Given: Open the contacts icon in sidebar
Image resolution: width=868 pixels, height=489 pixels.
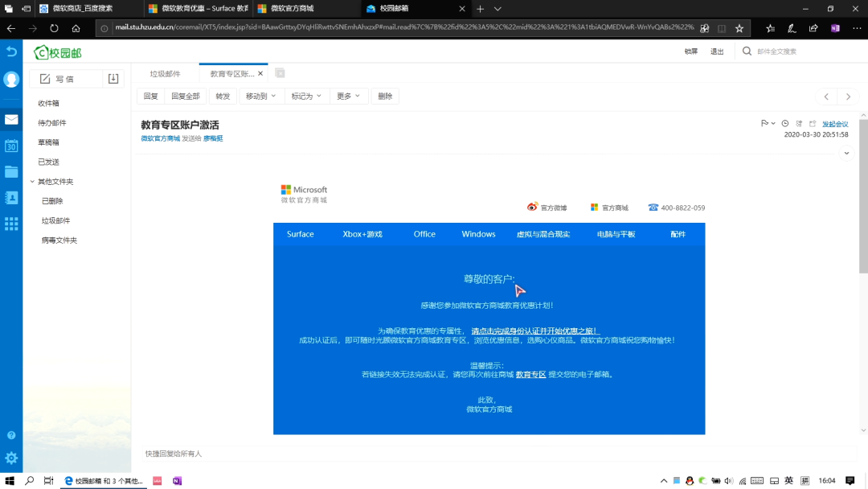Looking at the screenshot, I should 11,198.
